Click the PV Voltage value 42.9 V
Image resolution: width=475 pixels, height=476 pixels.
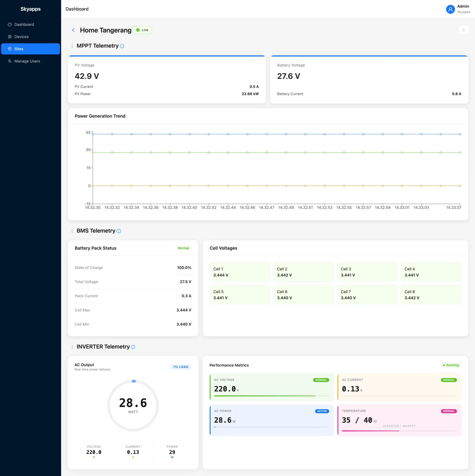pos(87,76)
